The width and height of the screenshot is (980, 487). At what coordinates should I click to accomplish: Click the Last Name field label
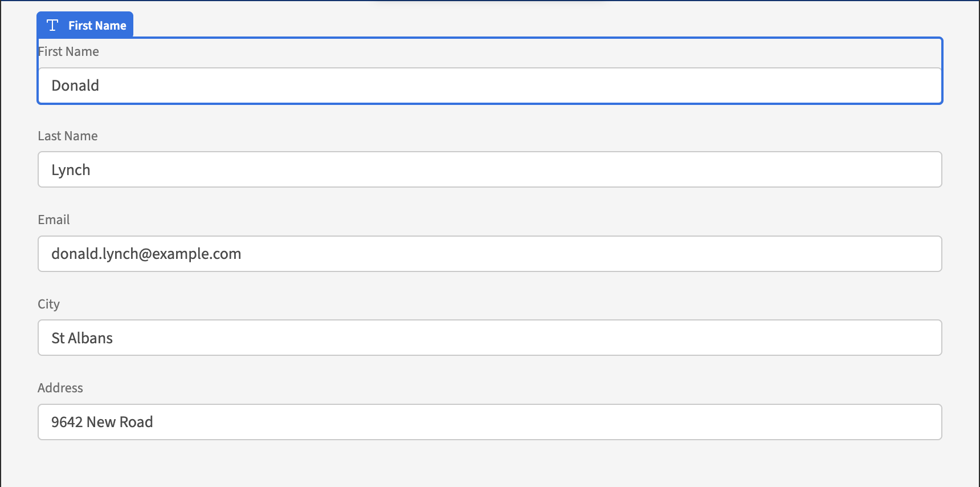point(68,136)
